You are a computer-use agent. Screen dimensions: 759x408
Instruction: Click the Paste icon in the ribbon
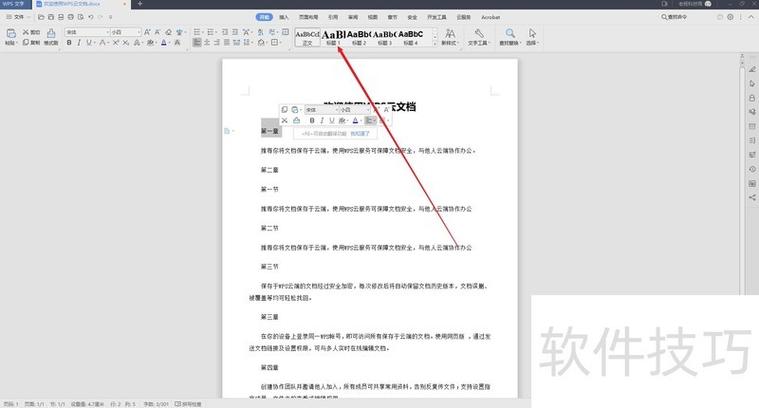tap(11, 33)
